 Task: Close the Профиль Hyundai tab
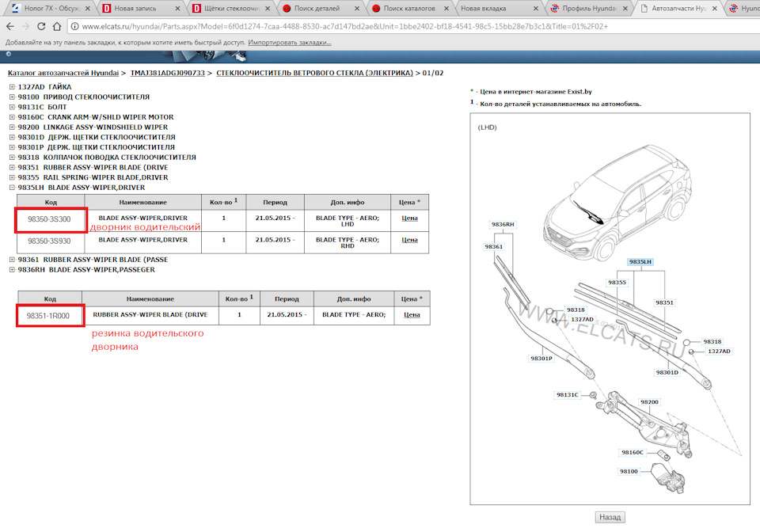pyautogui.click(x=625, y=8)
